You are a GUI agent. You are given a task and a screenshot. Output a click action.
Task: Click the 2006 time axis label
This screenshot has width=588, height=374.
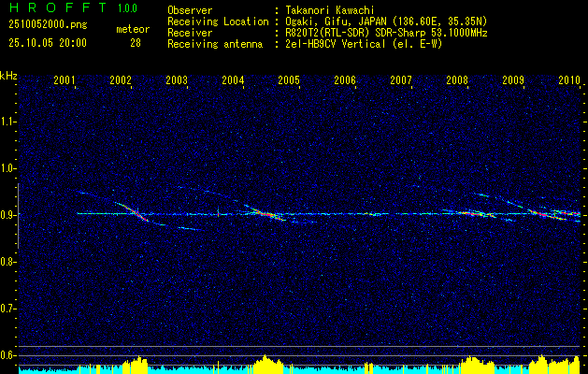click(x=345, y=79)
